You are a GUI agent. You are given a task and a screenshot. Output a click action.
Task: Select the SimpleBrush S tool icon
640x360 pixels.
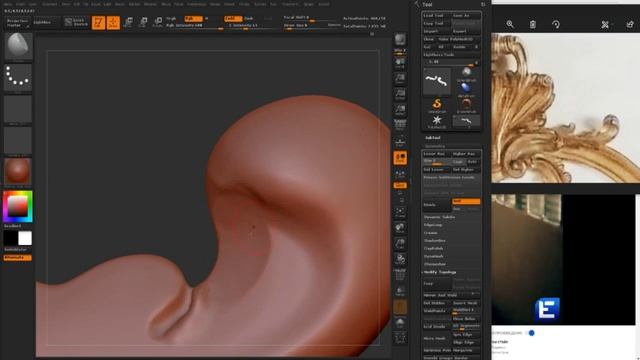437,105
